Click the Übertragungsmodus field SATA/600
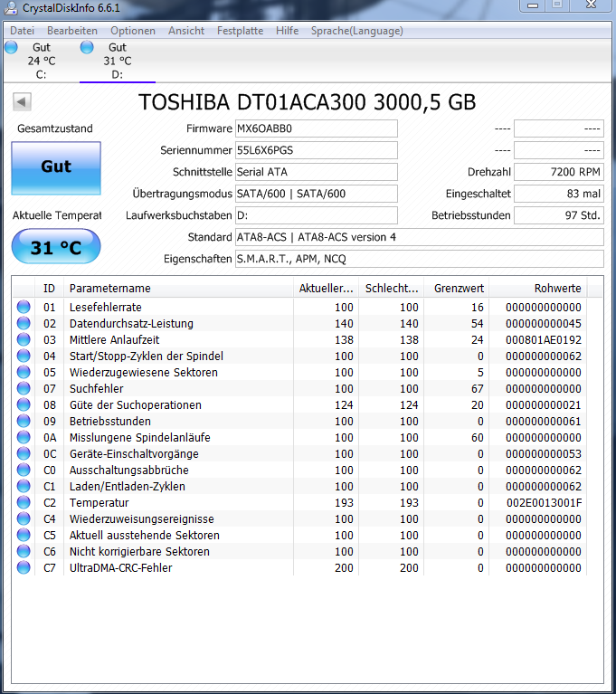 (x=317, y=194)
